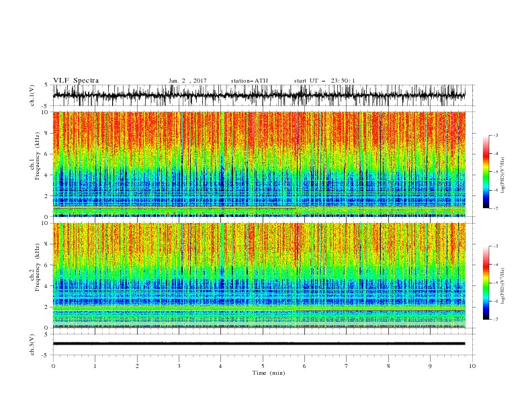The height and width of the screenshot is (411, 532).
Task: Click the "VLF Spectra" plot title
Action: click(76, 81)
